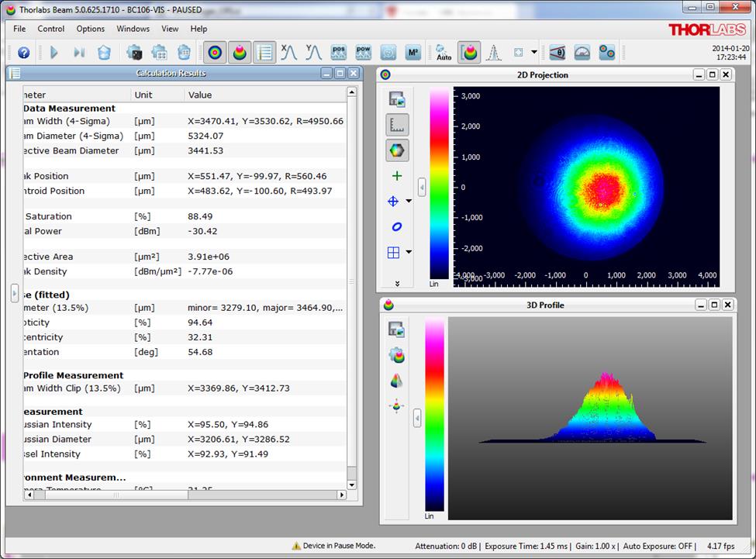This screenshot has width=756, height=559.
Task: Click the 2D Projection color scale bar
Action: point(438,182)
